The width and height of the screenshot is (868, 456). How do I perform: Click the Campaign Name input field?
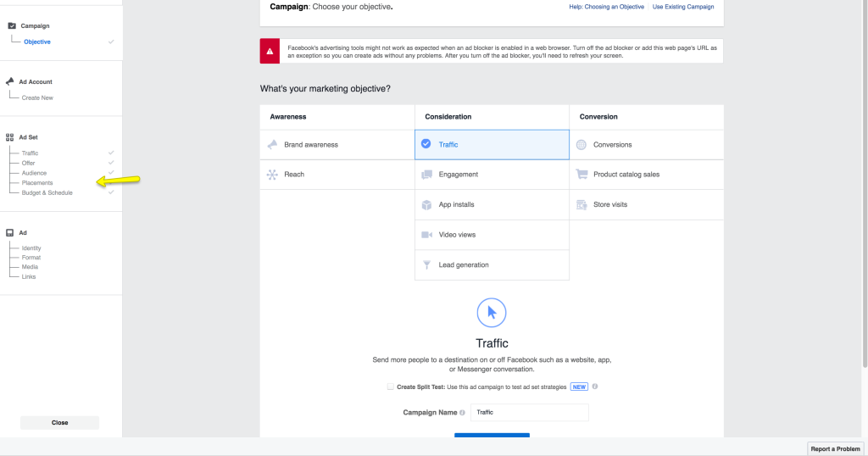click(529, 412)
